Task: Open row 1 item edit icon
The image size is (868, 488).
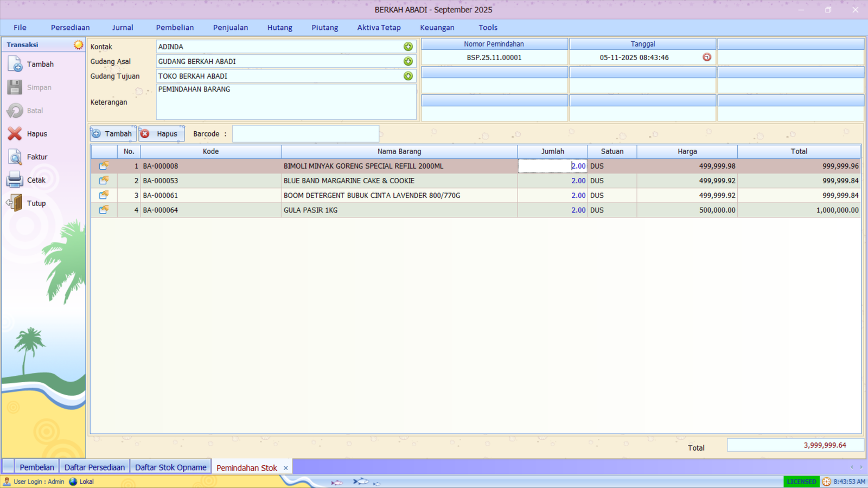Action: point(104,166)
